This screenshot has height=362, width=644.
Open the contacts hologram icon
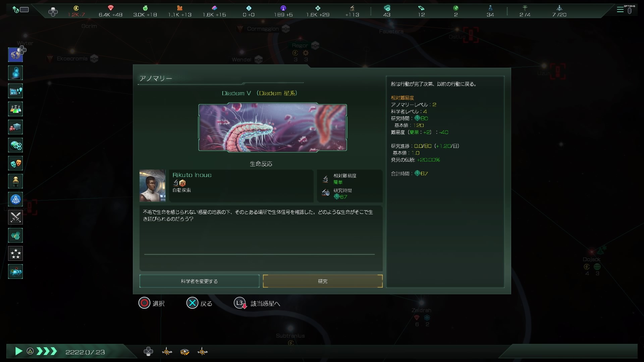(x=15, y=73)
